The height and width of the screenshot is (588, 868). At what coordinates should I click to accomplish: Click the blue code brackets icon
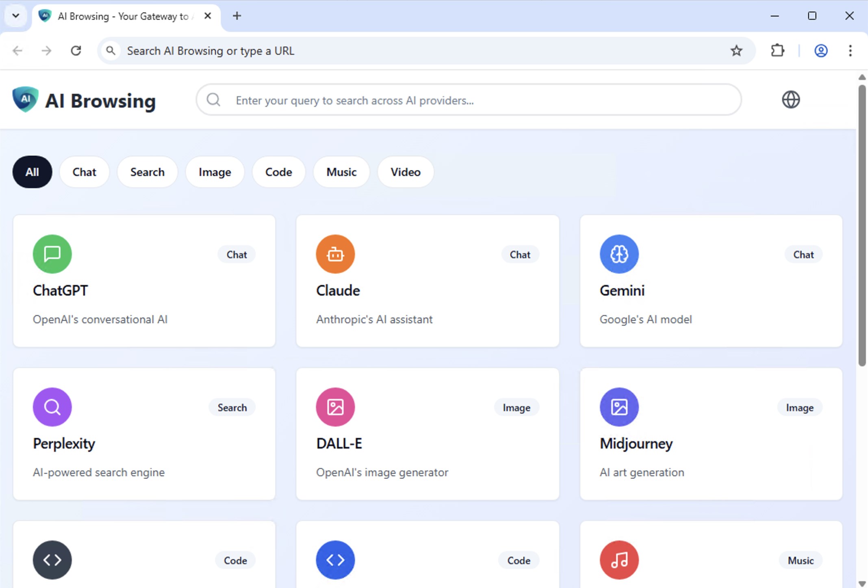point(335,560)
